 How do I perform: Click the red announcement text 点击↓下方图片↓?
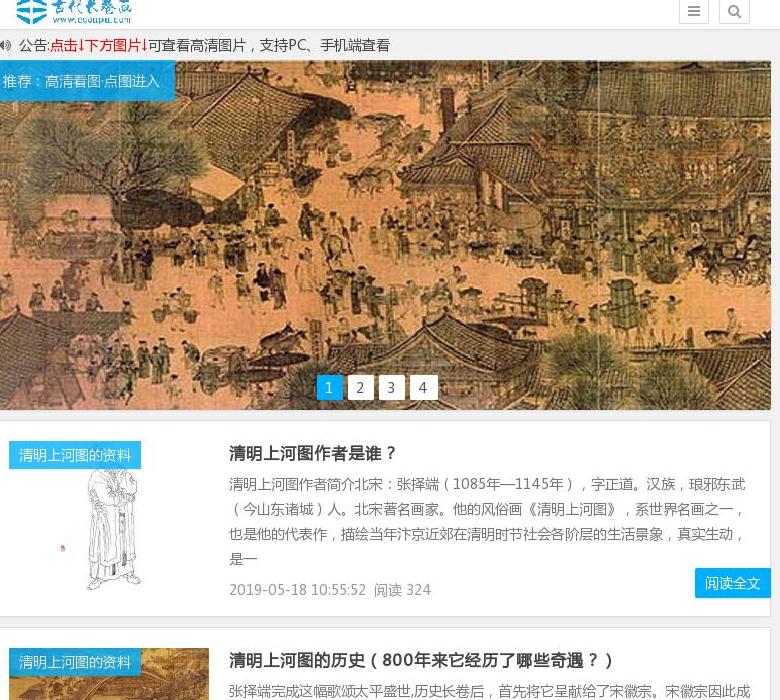(98, 45)
